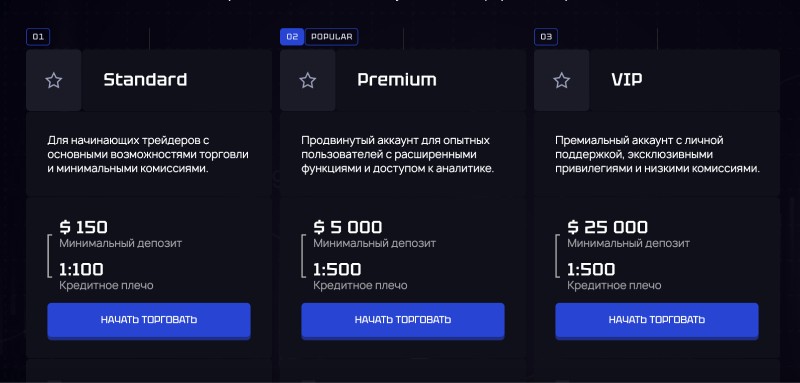Click the Premium plan 1:500 leverage value

(337, 269)
